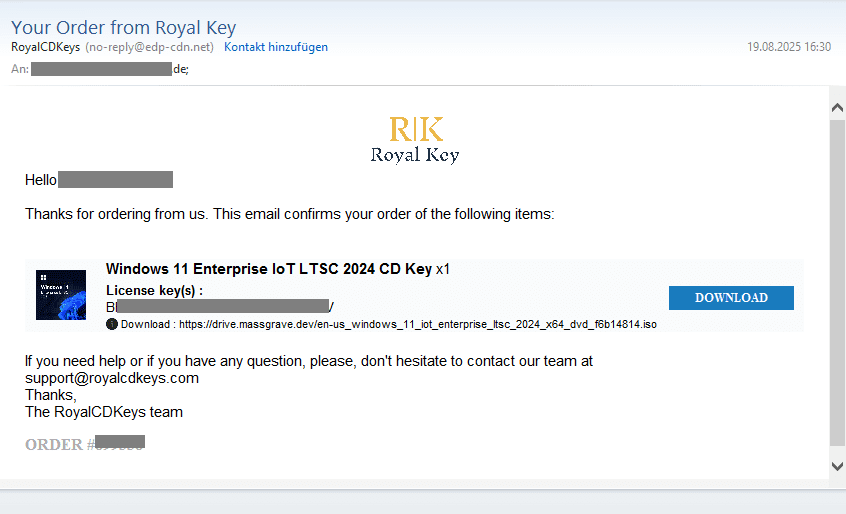Click the ORDER # number line
The image size is (846, 514).
85,444
